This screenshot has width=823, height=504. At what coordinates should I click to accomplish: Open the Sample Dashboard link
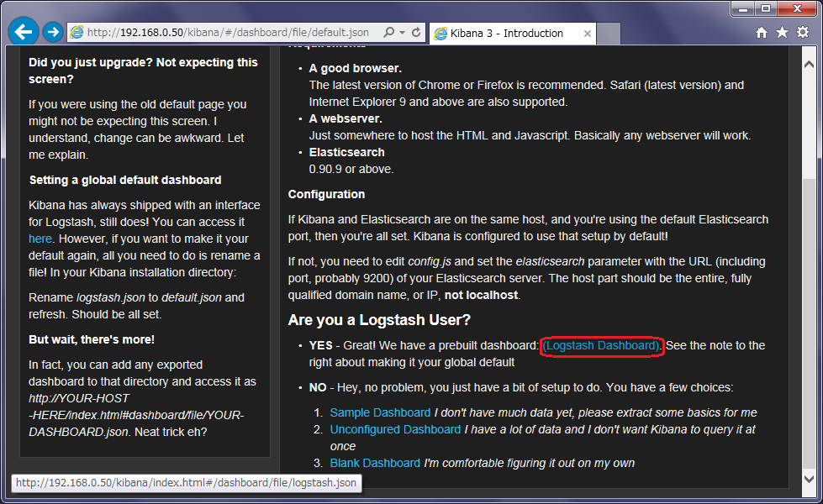point(380,412)
